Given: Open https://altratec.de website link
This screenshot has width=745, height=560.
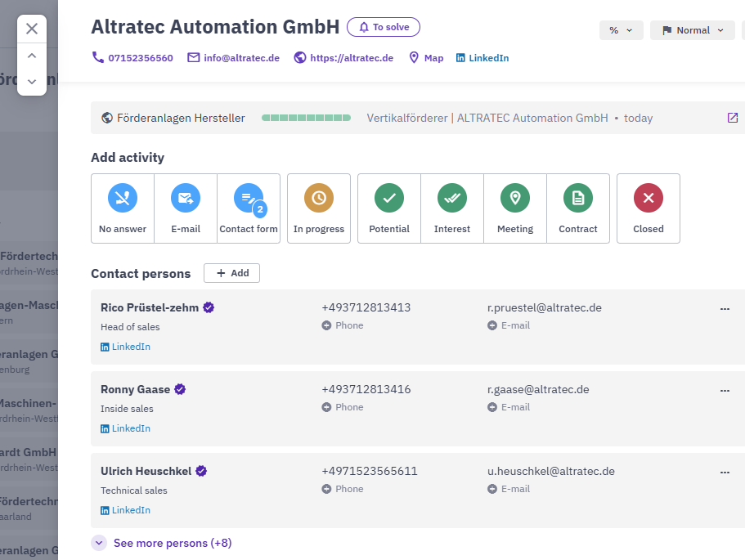Looking at the screenshot, I should [x=343, y=58].
